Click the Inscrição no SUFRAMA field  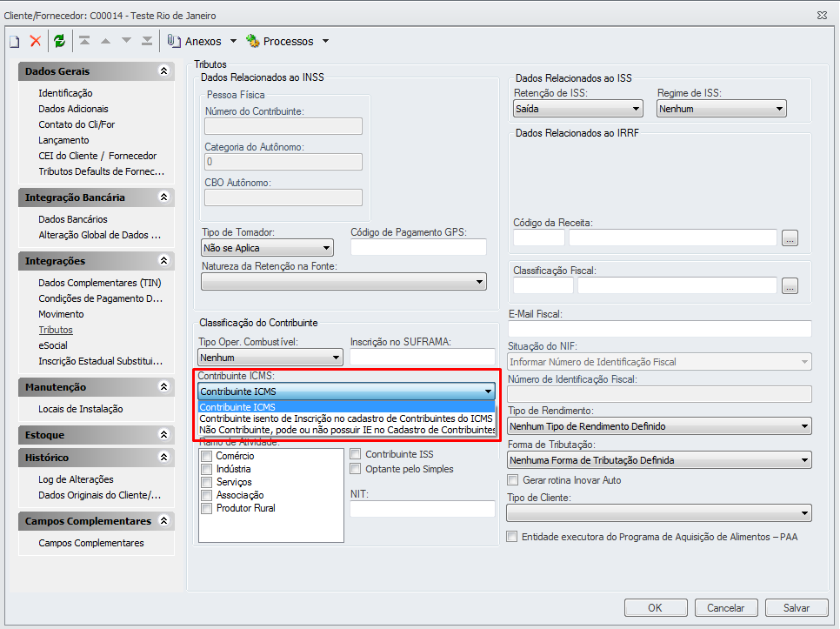(422, 357)
